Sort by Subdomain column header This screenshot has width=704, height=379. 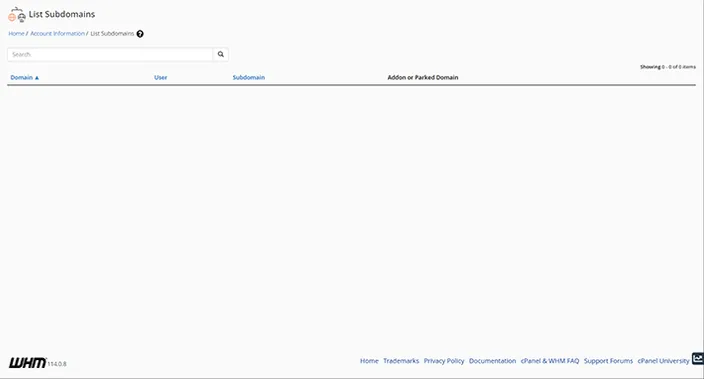tap(249, 77)
